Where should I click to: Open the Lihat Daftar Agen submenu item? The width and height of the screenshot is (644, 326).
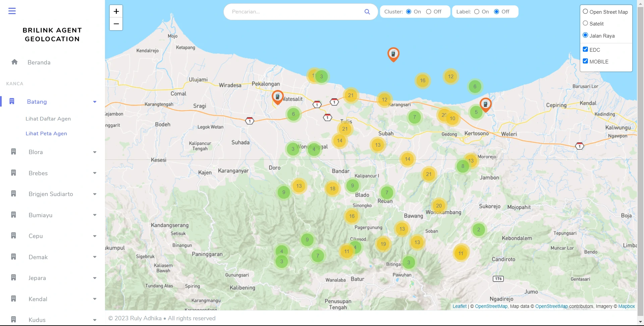click(x=48, y=119)
